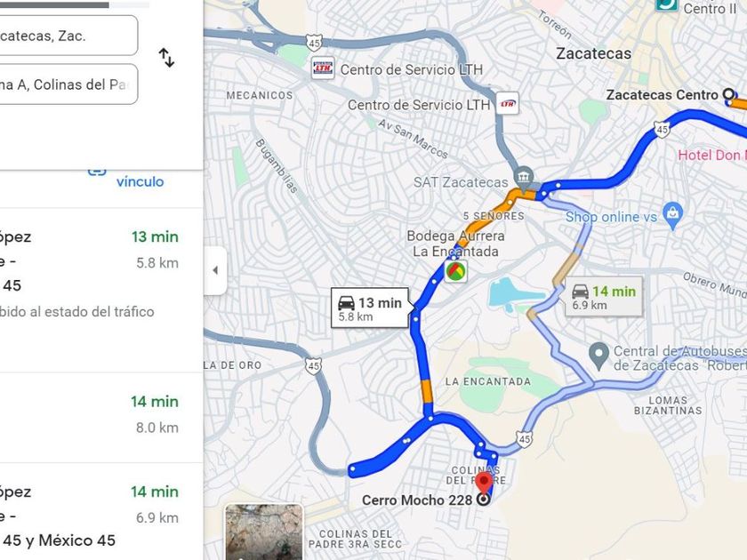
Task: Click the red destination pin marker
Action: click(484, 482)
